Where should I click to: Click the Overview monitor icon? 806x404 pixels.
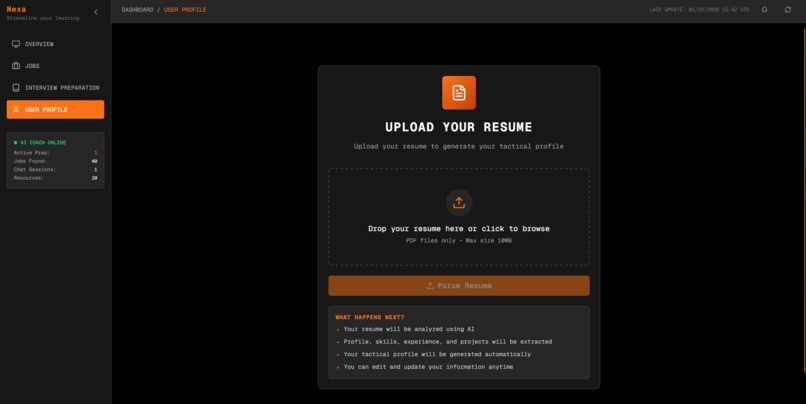[x=16, y=44]
